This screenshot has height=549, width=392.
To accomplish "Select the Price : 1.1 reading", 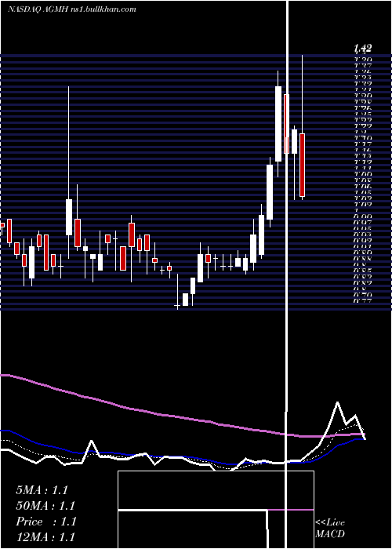I will (x=46, y=522).
